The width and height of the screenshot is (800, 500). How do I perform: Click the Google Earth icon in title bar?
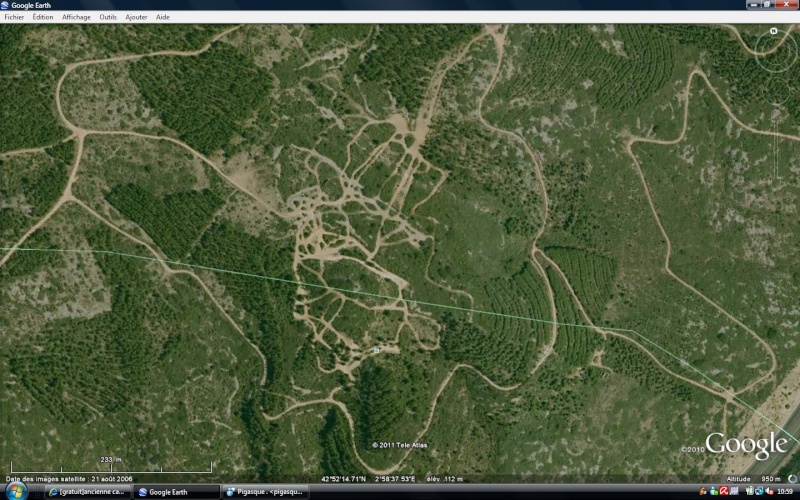click(6, 5)
